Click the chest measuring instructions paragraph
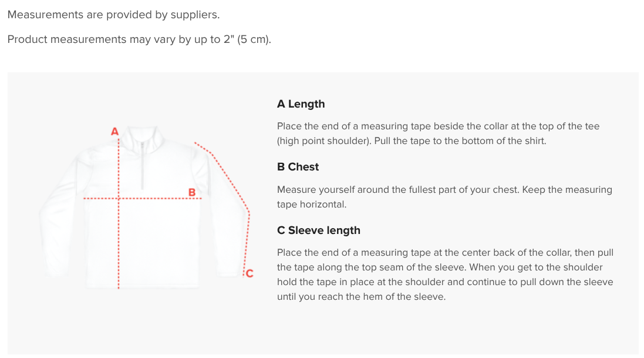Image resolution: width=644 pixels, height=358 pixels. tap(444, 197)
